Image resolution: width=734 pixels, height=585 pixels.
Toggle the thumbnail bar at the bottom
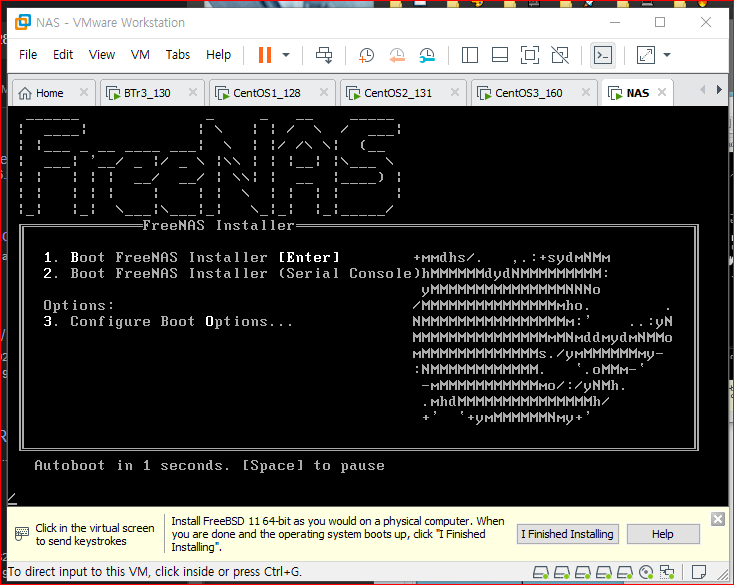coord(499,55)
